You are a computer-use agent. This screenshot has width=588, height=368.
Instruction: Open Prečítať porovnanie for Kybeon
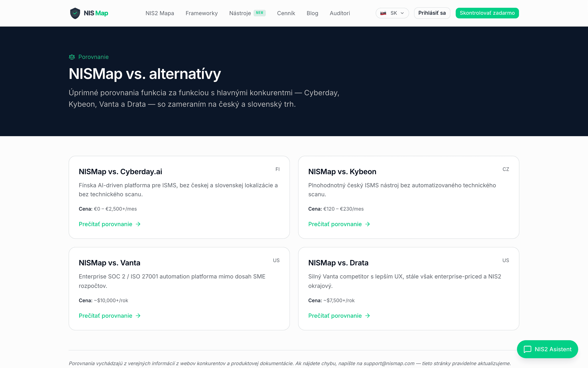[339, 224]
